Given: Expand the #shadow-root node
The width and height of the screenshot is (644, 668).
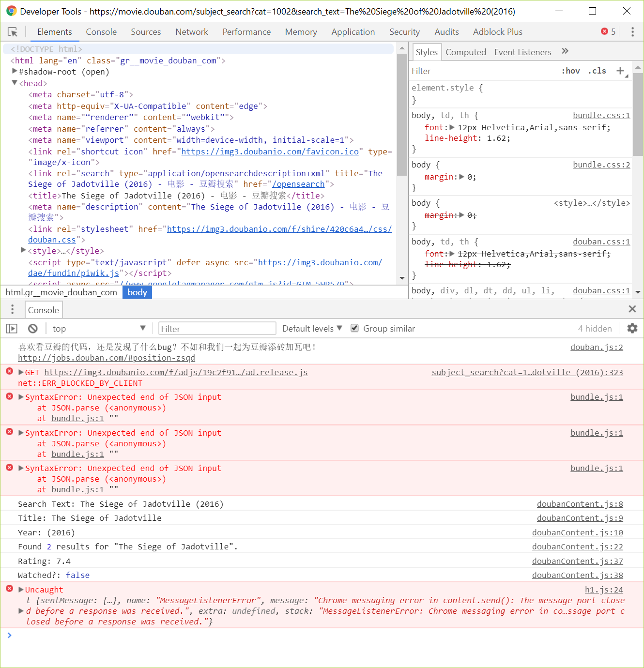Looking at the screenshot, I should pos(15,71).
